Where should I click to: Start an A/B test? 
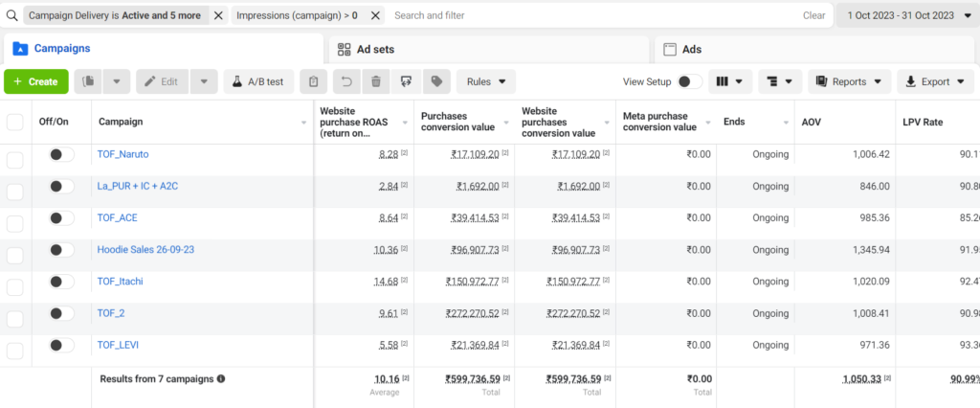(x=258, y=81)
